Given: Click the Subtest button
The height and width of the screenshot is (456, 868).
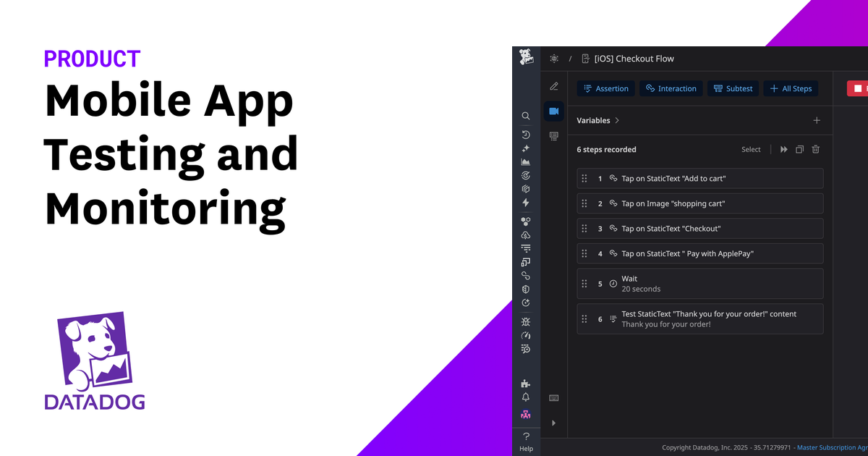Looking at the screenshot, I should click(733, 88).
